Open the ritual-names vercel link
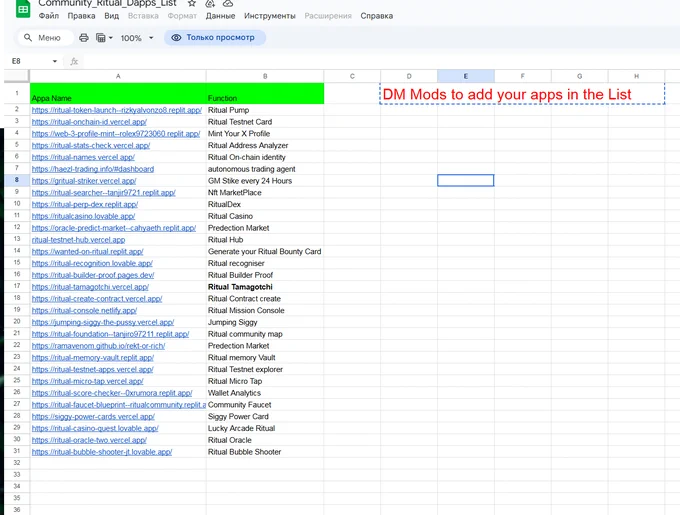 click(83, 157)
